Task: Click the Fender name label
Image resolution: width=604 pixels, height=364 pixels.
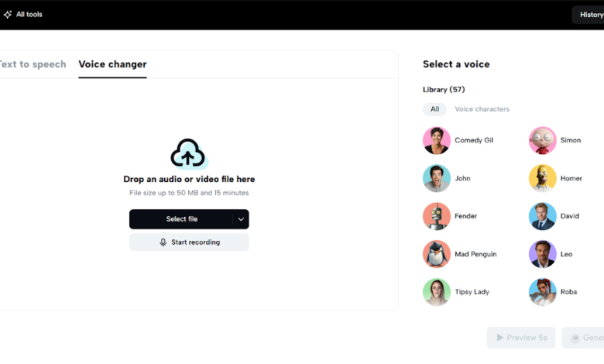Action: coord(465,216)
